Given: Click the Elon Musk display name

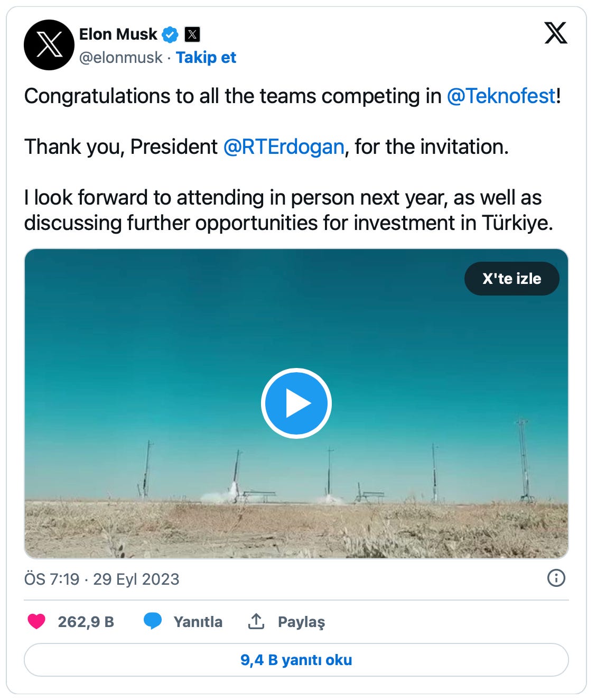Looking at the screenshot, I should 118,34.
